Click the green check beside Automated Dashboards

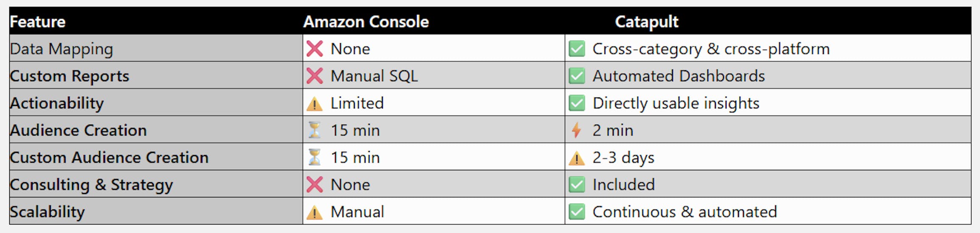[577, 76]
